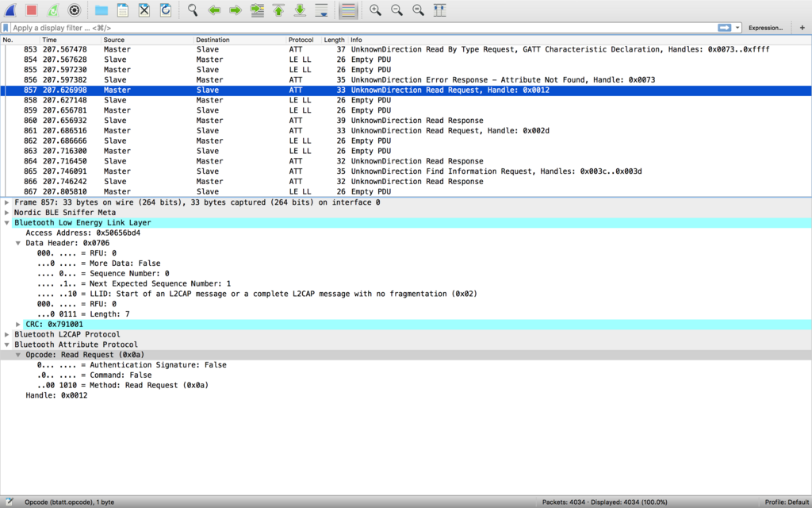The height and width of the screenshot is (508, 812).
Task: Select Handle: 0x0012 in details
Action: (56, 395)
